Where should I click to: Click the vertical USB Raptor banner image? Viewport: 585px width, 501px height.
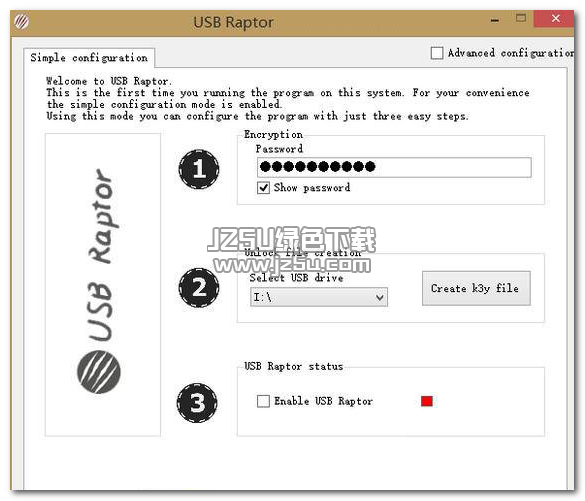click(103, 285)
